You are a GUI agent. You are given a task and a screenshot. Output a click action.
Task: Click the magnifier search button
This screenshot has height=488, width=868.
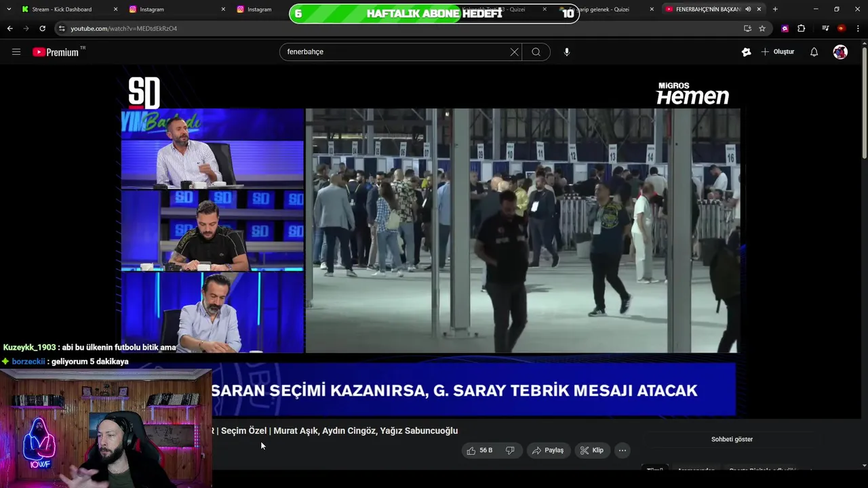click(x=536, y=52)
